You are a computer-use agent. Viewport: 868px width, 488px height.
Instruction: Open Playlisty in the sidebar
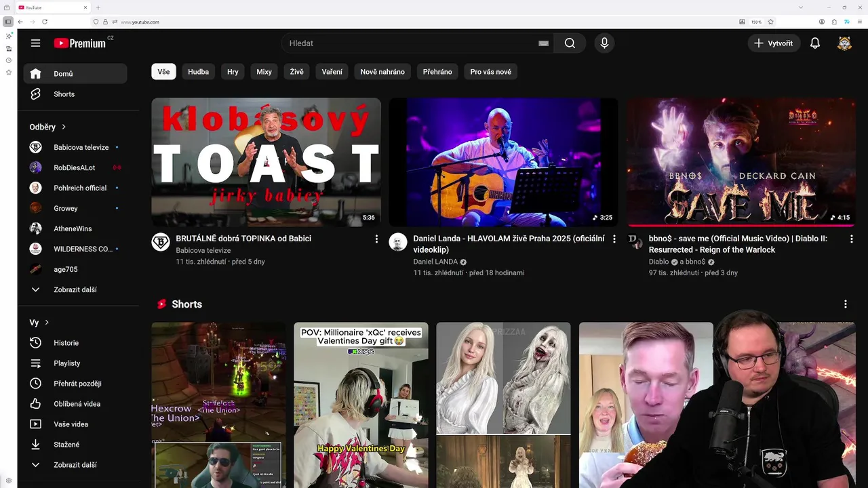pos(75,363)
